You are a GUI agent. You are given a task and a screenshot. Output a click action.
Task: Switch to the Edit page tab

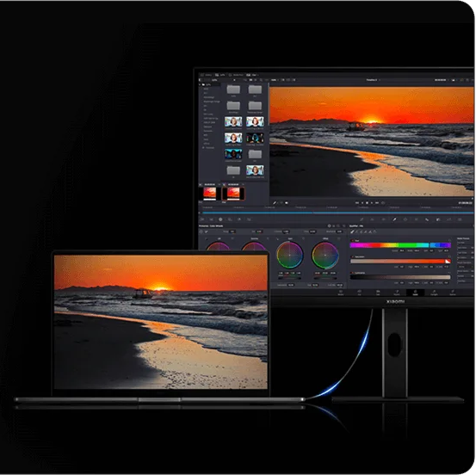click(x=378, y=293)
